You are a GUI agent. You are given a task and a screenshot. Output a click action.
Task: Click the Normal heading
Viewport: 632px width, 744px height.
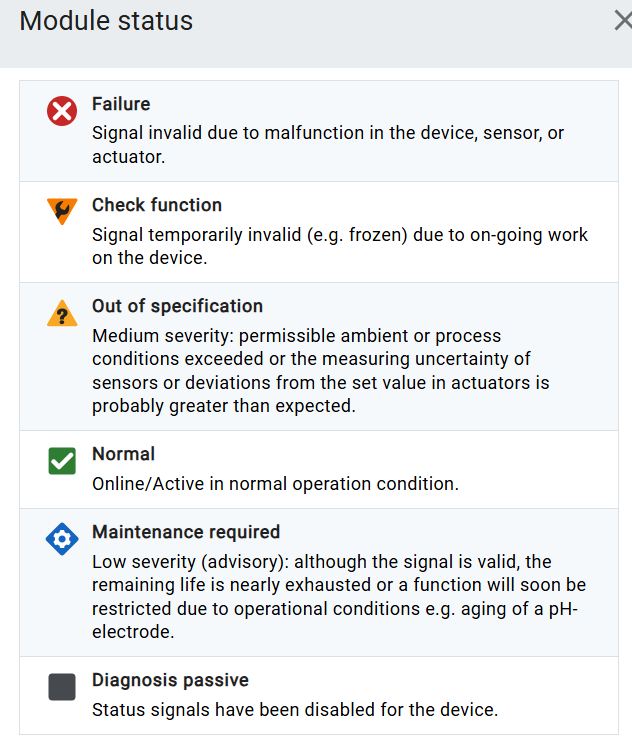tap(123, 454)
